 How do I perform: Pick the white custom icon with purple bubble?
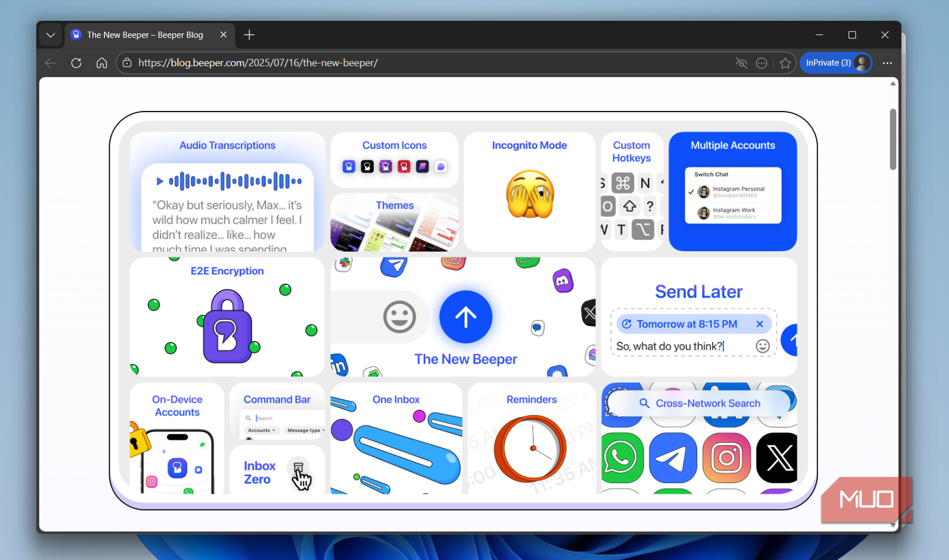click(441, 167)
